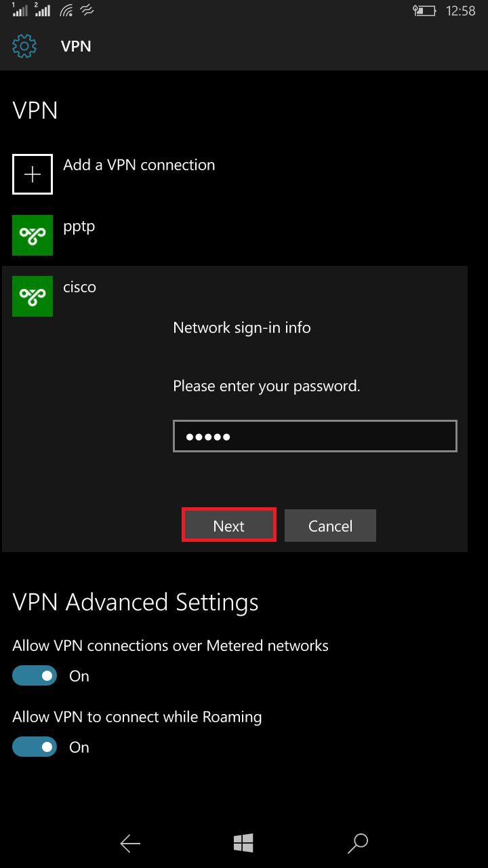
Task: Select the Add a VPN connection label
Action: pyautogui.click(x=139, y=165)
